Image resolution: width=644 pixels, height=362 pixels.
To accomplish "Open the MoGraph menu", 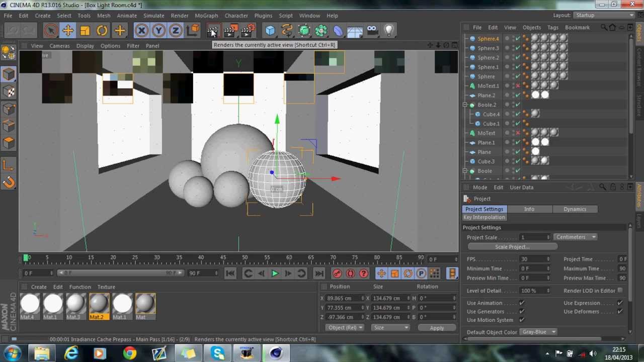I will coord(206,16).
